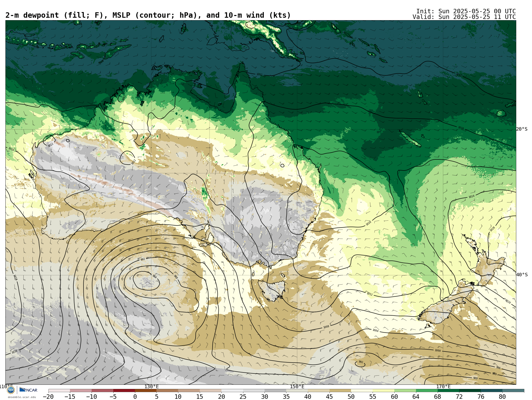Click the Valid: Sun 2025-05-25 11 UTC text
The width and height of the screenshot is (532, 400).
[x=464, y=17]
